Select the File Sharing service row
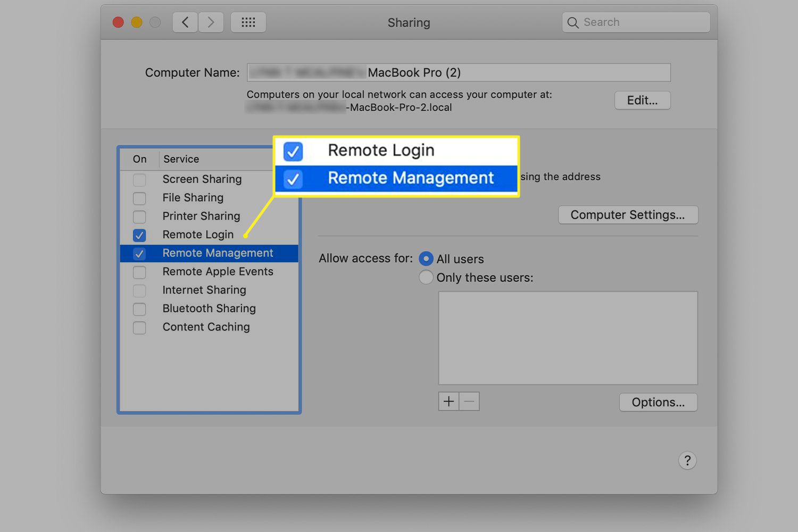 tap(209, 198)
